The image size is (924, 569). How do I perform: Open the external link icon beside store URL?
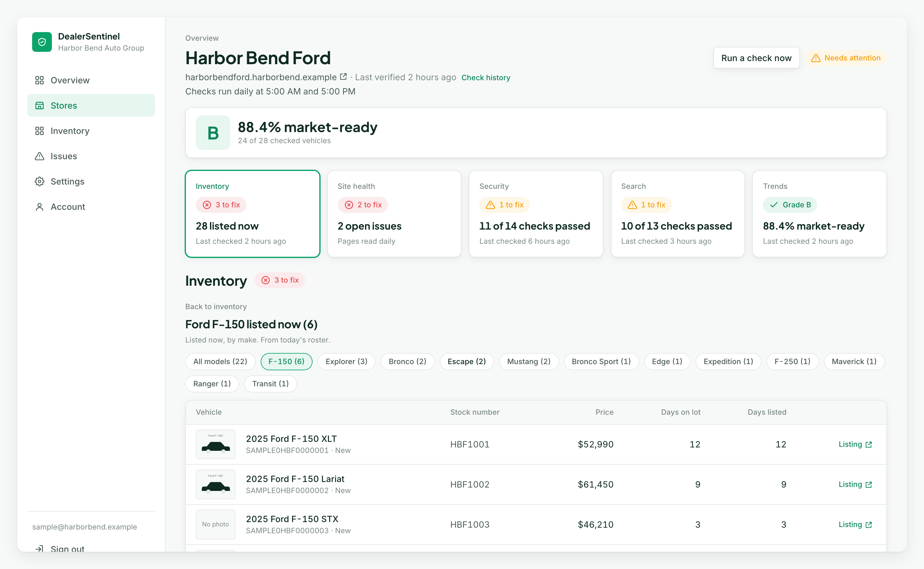(343, 77)
